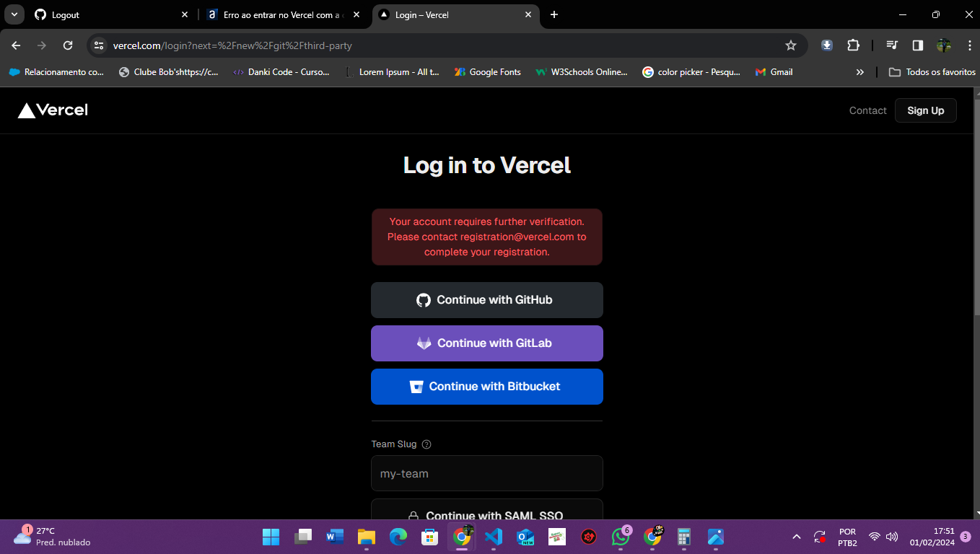Screen dimensions: 980x554
Task: Switch to the Erro ao entrar no Vercel tab
Action: pos(283,14)
